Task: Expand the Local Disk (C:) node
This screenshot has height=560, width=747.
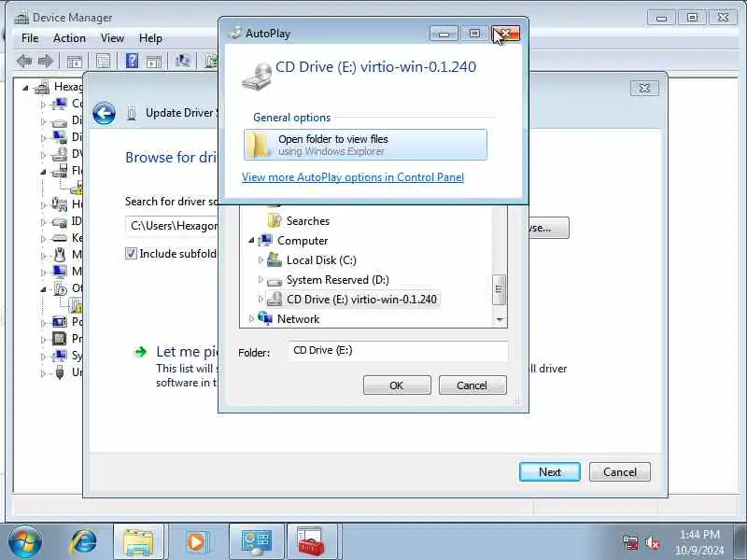Action: [x=261, y=260]
